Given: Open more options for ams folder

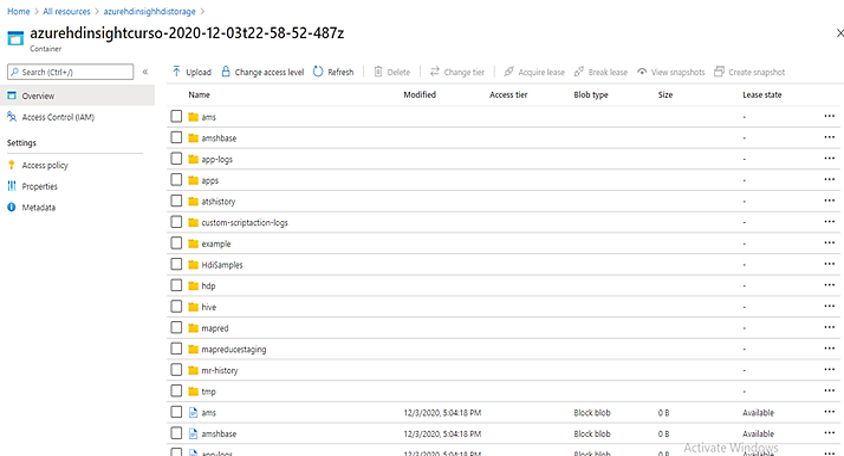Looking at the screenshot, I should [x=829, y=116].
